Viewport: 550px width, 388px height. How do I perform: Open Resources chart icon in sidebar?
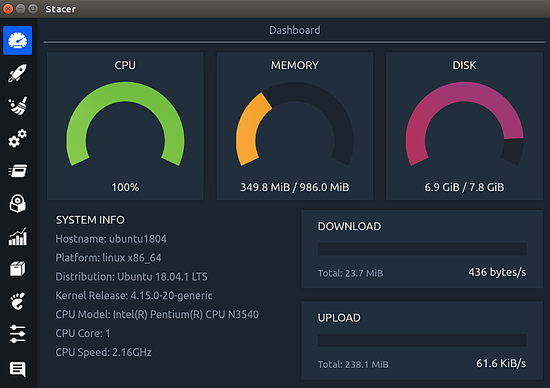tap(18, 236)
